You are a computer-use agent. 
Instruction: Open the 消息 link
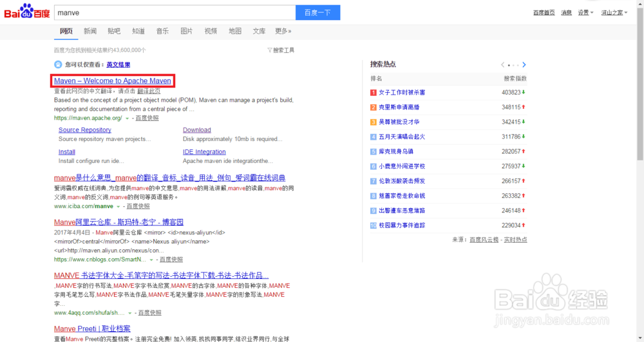566,13
